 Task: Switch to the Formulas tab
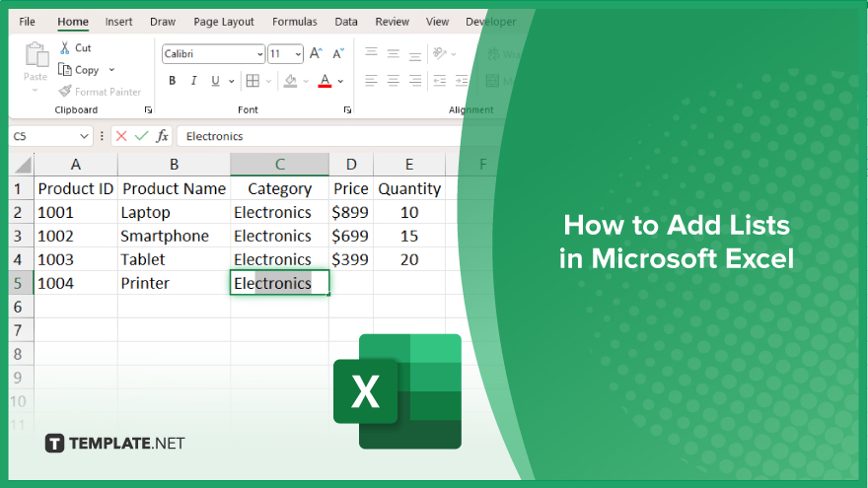(x=295, y=22)
